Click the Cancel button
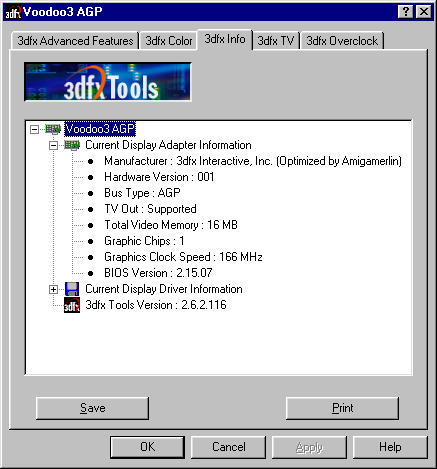This screenshot has width=437, height=469. [229, 447]
